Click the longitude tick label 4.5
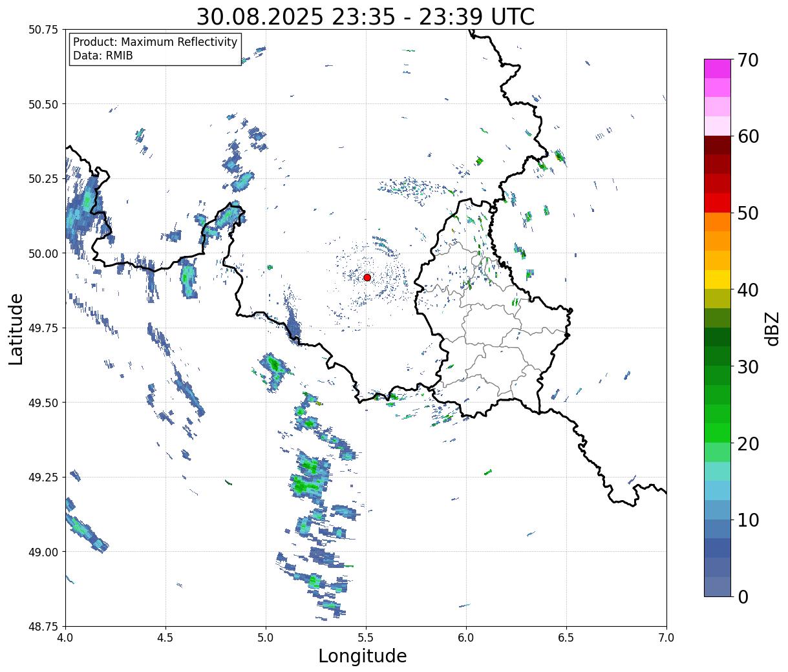Image resolution: width=788 pixels, height=672 pixels. click(165, 638)
